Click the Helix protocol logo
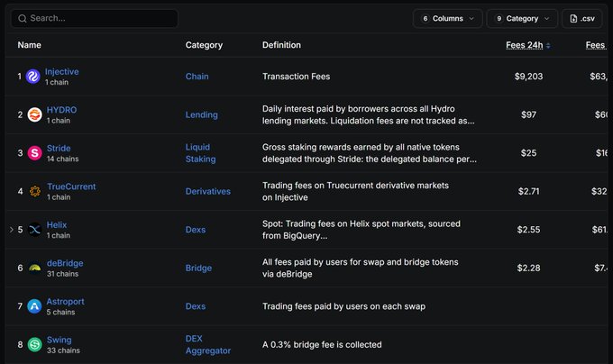The width and height of the screenshot is (613, 364). click(34, 229)
